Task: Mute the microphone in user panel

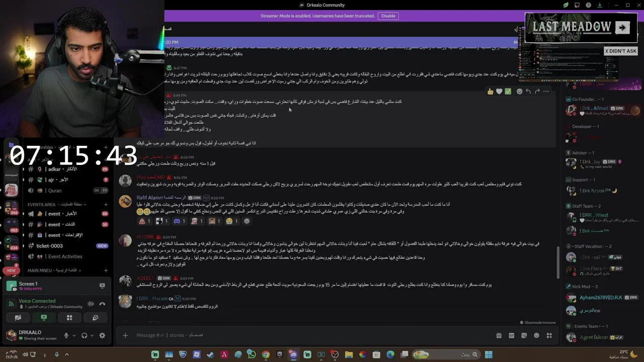Action: click(x=66, y=335)
